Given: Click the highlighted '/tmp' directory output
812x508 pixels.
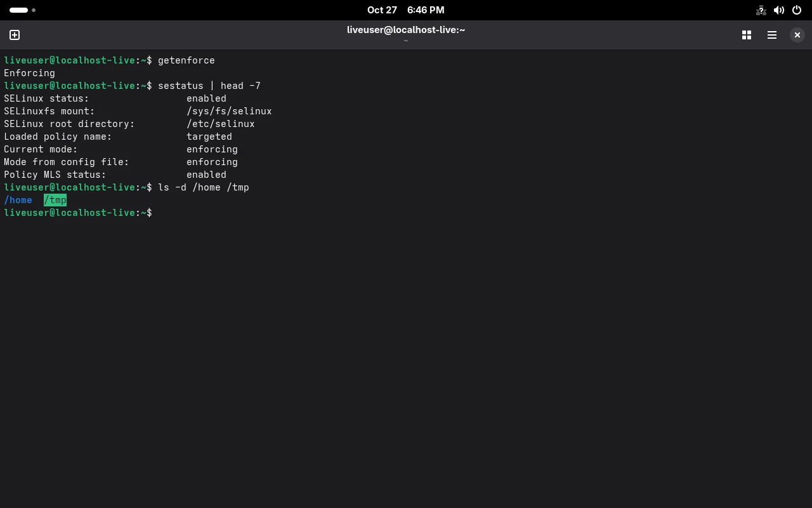Looking at the screenshot, I should pyautogui.click(x=55, y=200).
